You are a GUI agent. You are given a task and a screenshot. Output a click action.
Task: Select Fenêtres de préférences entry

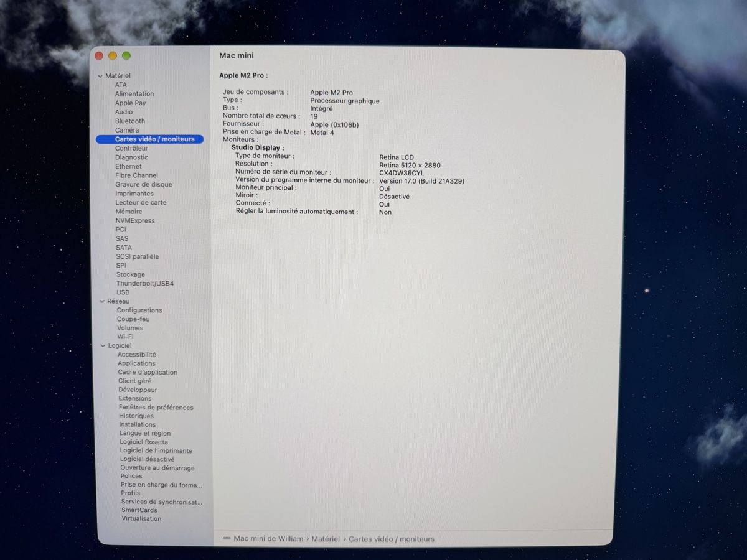click(x=156, y=408)
